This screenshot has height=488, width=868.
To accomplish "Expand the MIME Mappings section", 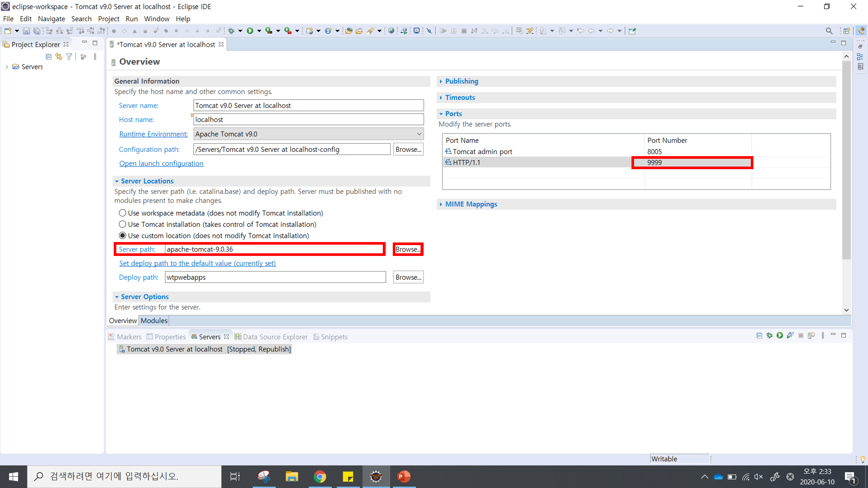I will pyautogui.click(x=441, y=204).
